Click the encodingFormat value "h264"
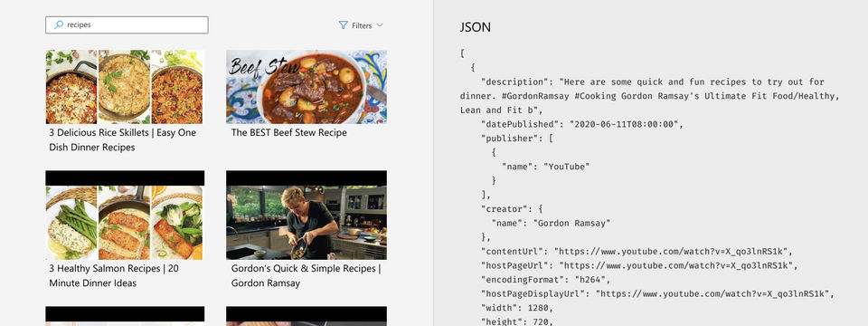 tap(590, 280)
